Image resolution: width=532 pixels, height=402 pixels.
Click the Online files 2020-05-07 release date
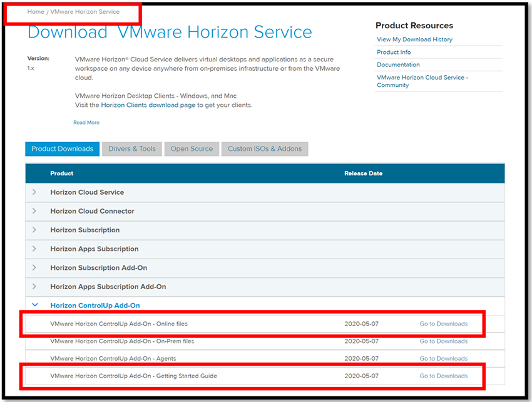tap(361, 324)
